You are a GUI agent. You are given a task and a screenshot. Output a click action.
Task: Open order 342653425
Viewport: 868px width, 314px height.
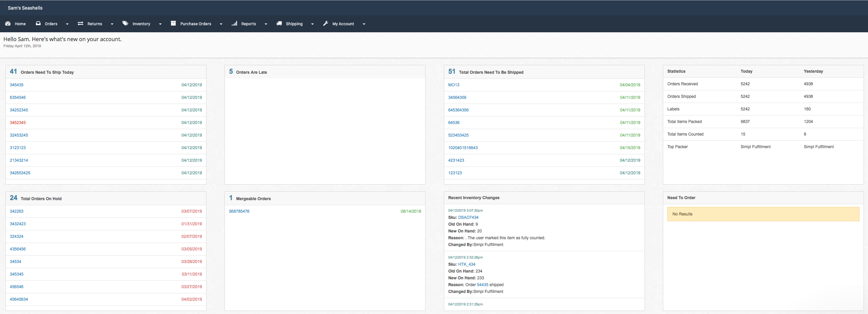[20, 173]
